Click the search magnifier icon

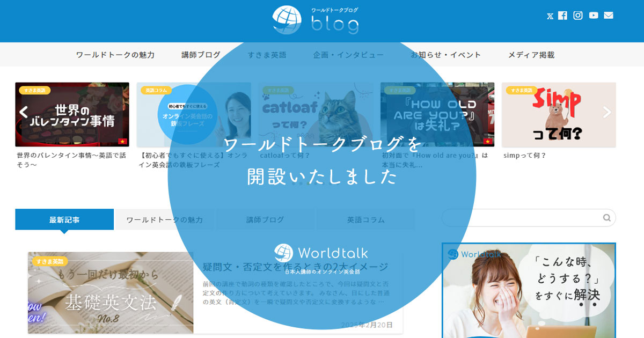607,218
